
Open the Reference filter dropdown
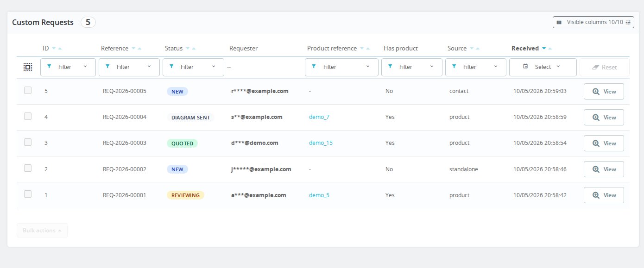129,67
